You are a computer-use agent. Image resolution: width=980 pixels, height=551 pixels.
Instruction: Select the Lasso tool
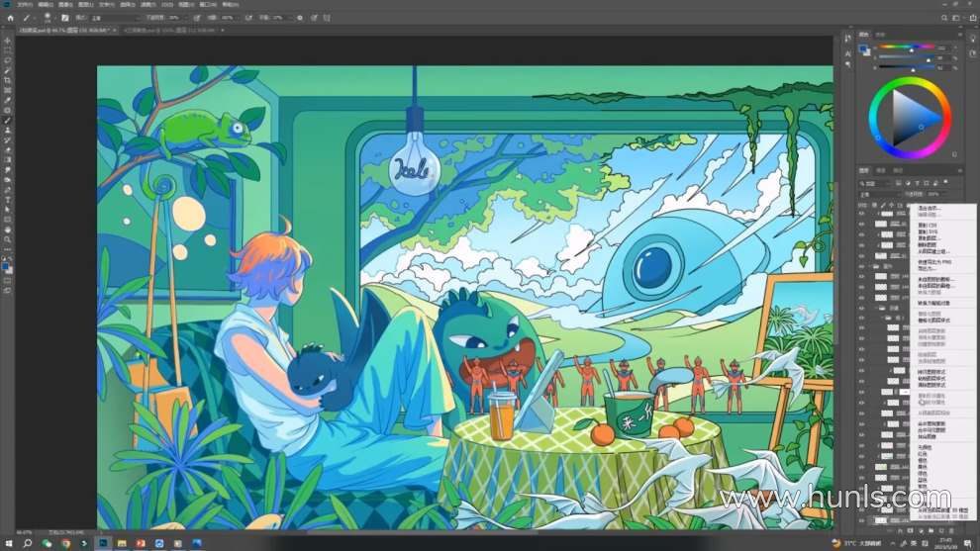tap(8, 59)
